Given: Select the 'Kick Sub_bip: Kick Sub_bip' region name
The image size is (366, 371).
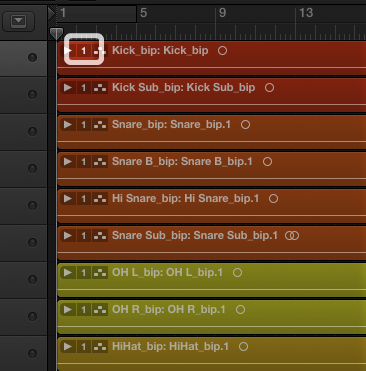Looking at the screenshot, I should pos(184,88).
